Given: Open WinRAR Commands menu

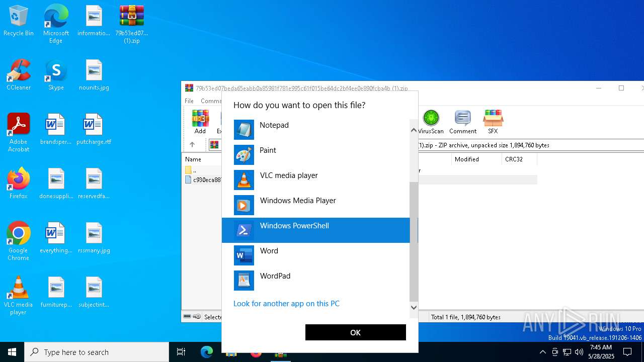Looking at the screenshot, I should click(211, 101).
